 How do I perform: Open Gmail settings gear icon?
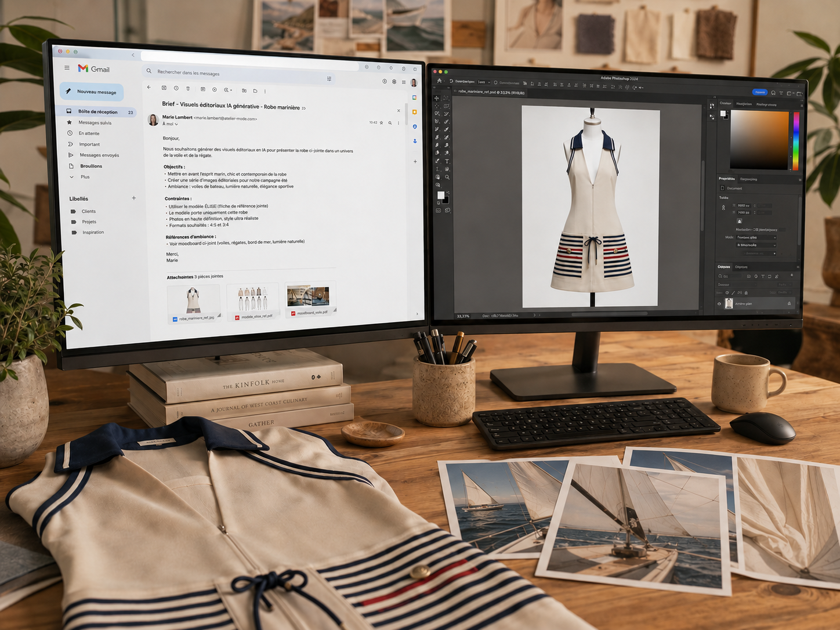coord(394,82)
